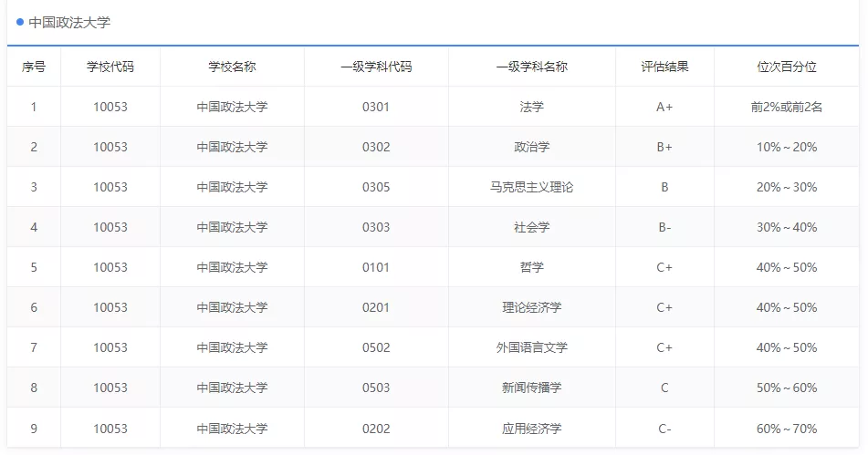The height and width of the screenshot is (455, 868).
Task: Click row number 8 in 序号 column
Action: click(x=34, y=388)
